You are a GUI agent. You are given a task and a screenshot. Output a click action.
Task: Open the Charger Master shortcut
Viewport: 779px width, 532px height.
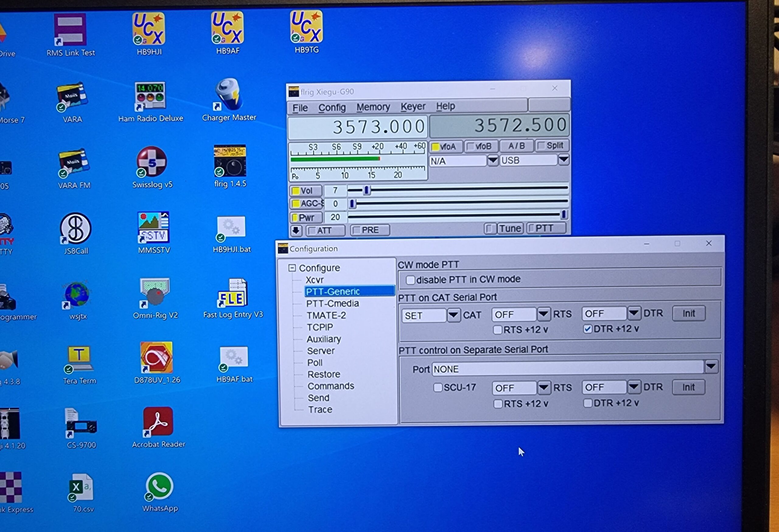point(229,95)
